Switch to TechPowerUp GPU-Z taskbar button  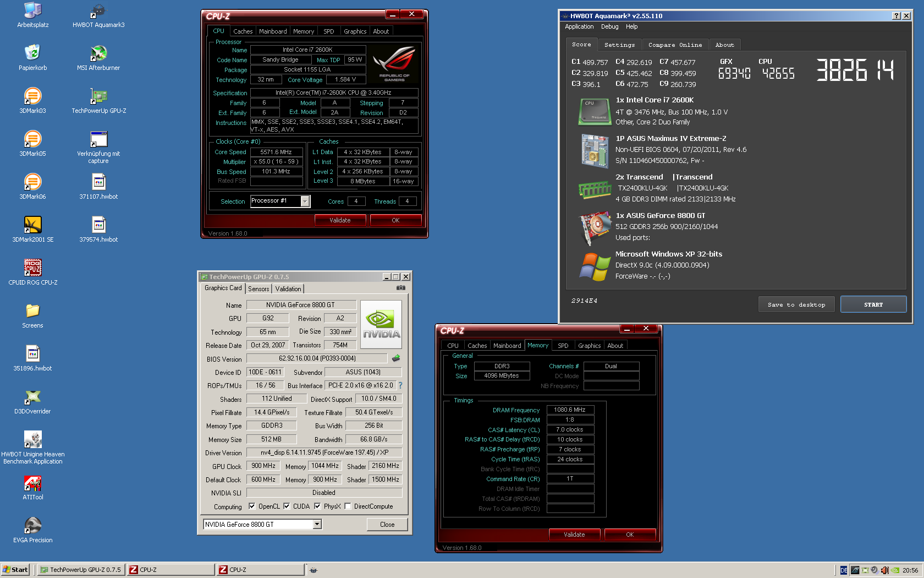tap(81, 570)
